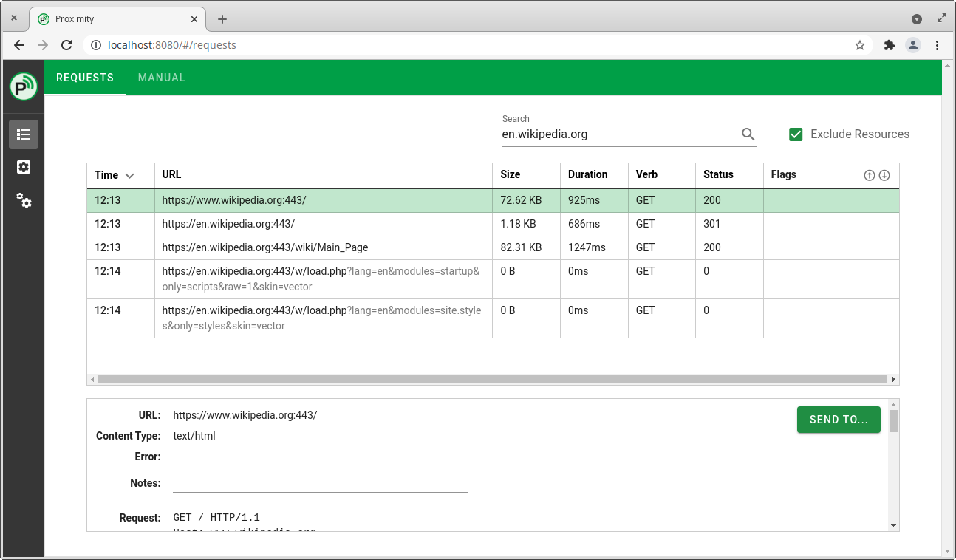Image resolution: width=956 pixels, height=560 pixels.
Task: Open the browser extensions puzzle icon
Action: 890,45
